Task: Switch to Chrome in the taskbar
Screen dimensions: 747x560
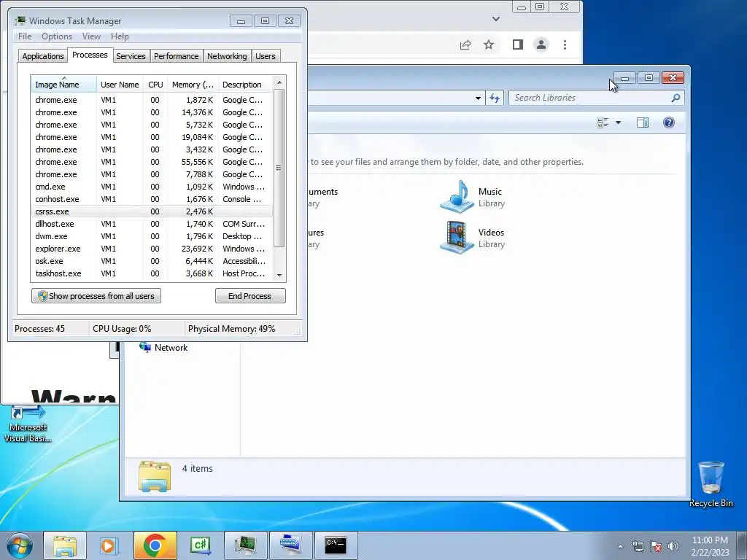Action: 155,545
